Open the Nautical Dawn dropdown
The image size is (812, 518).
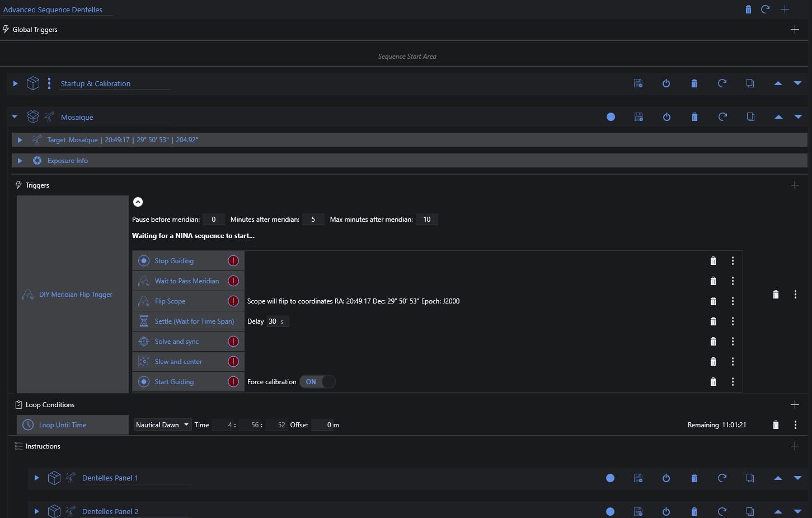coord(162,425)
